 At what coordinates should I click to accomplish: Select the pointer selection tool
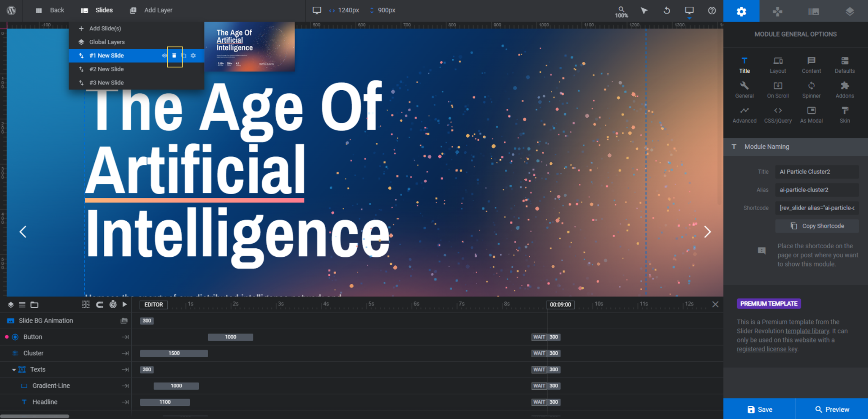point(644,10)
